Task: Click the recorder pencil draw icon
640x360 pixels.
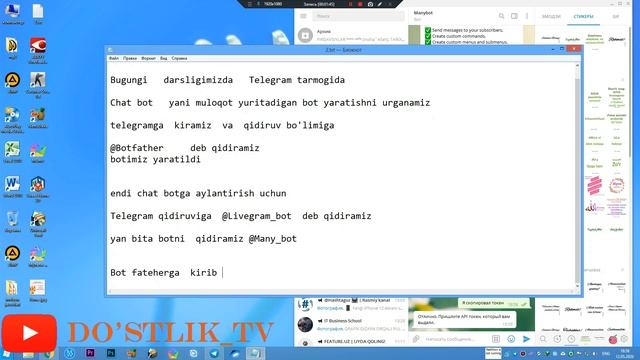Action: [x=380, y=4]
